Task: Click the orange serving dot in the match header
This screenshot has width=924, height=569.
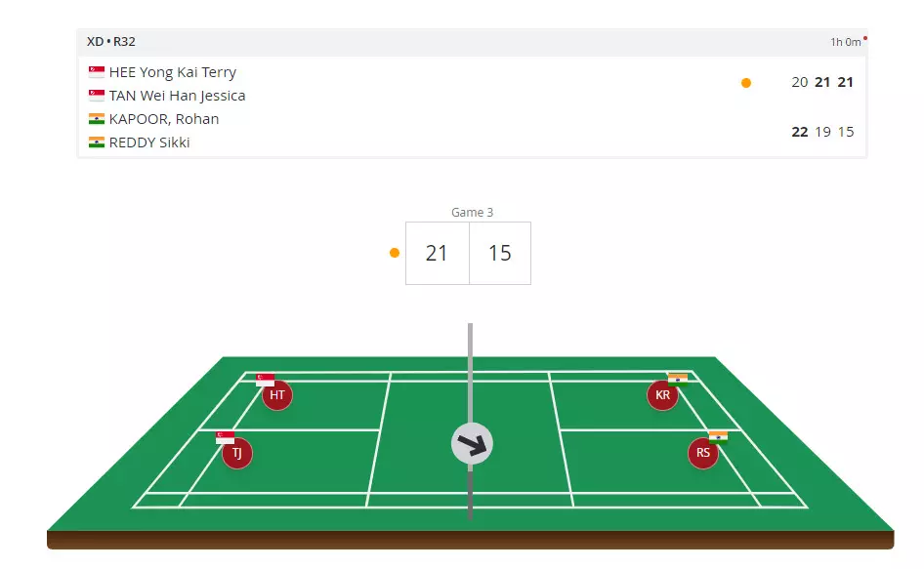Action: (x=746, y=83)
